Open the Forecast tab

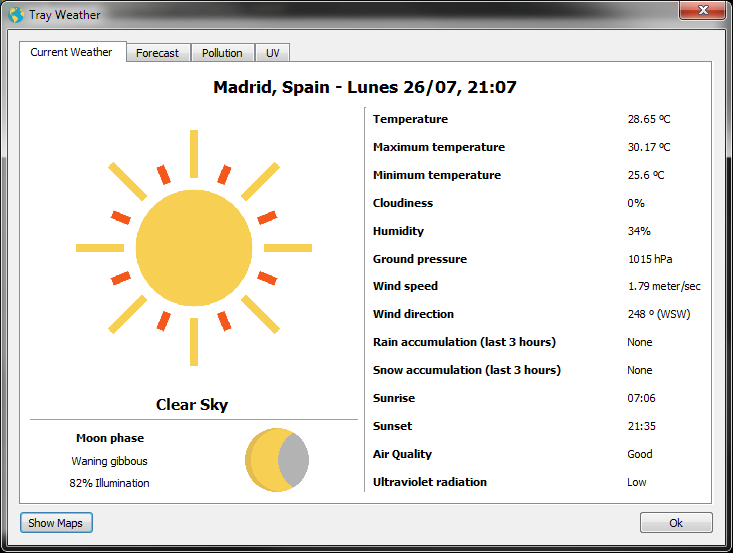point(158,53)
